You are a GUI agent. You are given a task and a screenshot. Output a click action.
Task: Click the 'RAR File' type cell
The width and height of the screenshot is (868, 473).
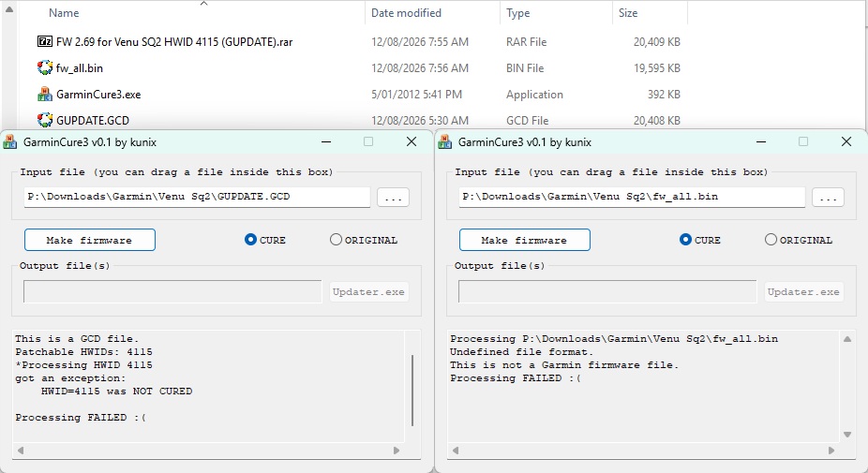tap(526, 41)
